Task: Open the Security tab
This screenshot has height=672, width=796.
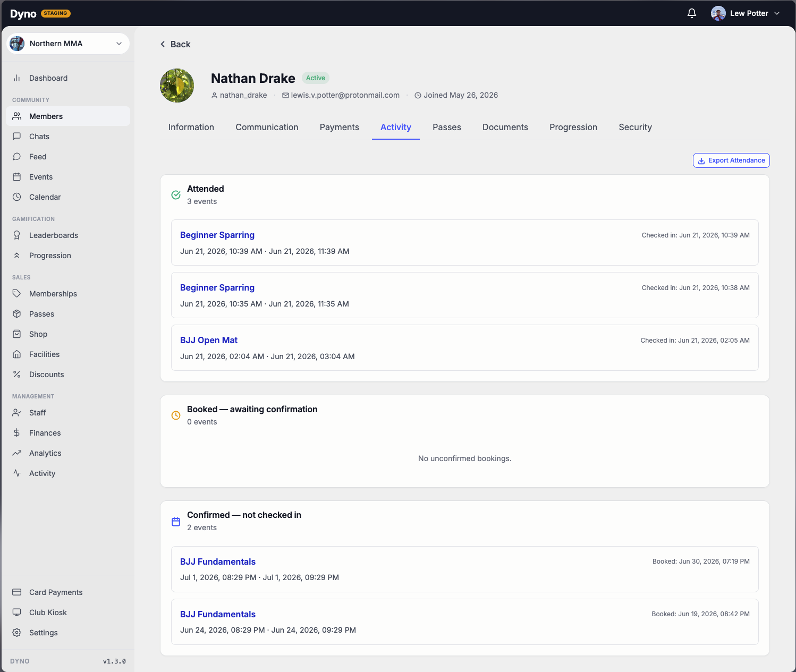Action: [635, 127]
